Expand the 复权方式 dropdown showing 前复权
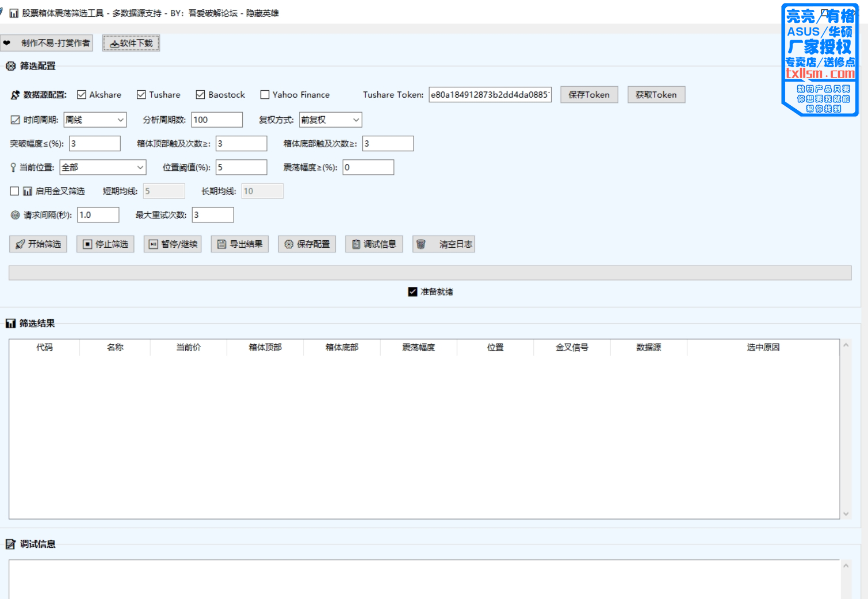 pyautogui.click(x=330, y=120)
